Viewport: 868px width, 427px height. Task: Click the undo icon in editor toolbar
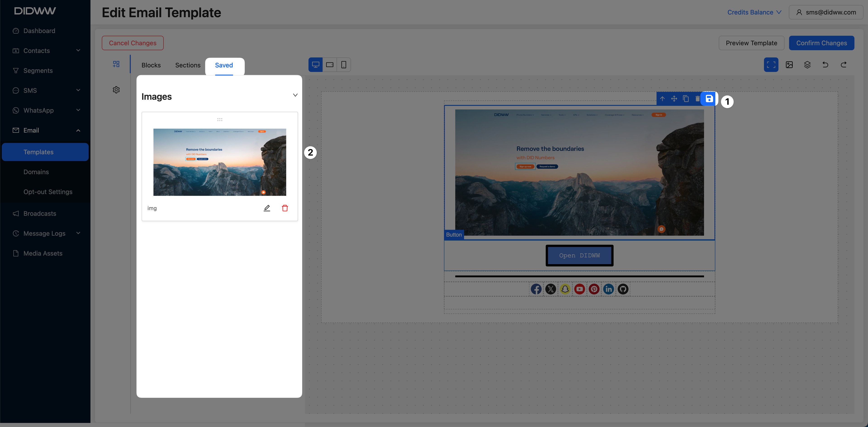tap(825, 65)
